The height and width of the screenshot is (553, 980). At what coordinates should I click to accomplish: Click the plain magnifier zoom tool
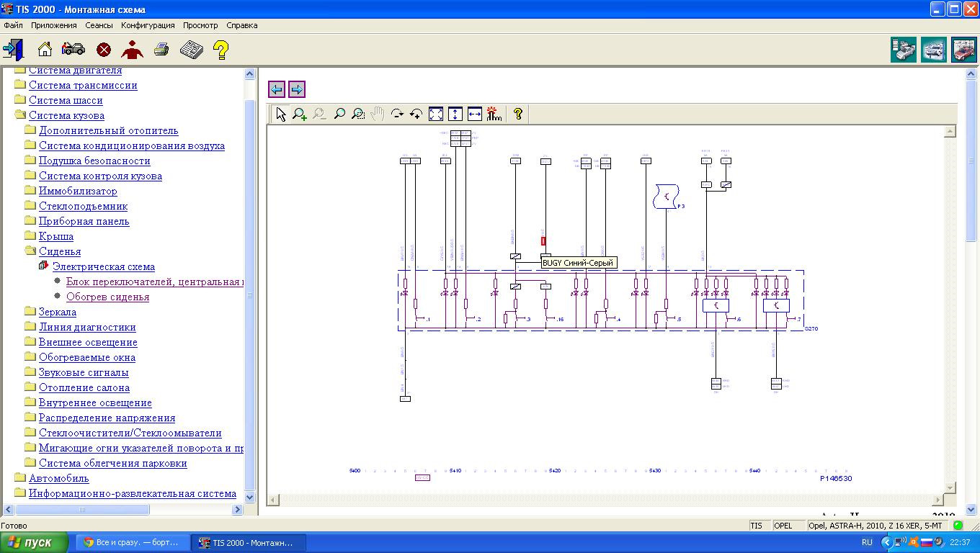[x=339, y=114]
